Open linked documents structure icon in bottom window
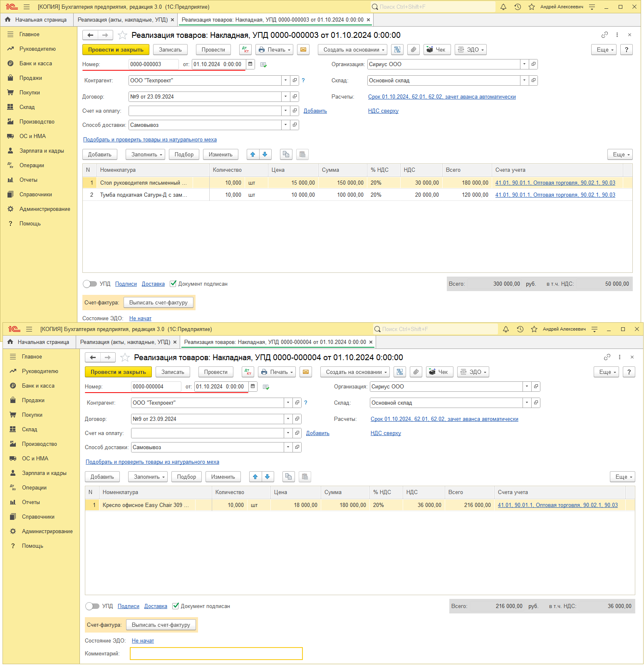This screenshot has width=644, height=665. (x=400, y=372)
